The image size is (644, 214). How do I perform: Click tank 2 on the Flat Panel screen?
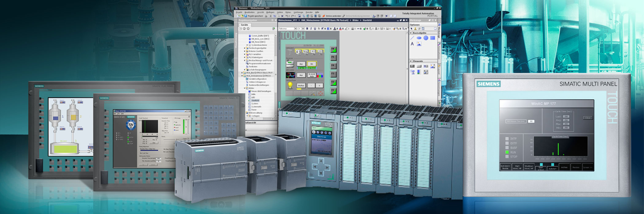tap(73, 115)
